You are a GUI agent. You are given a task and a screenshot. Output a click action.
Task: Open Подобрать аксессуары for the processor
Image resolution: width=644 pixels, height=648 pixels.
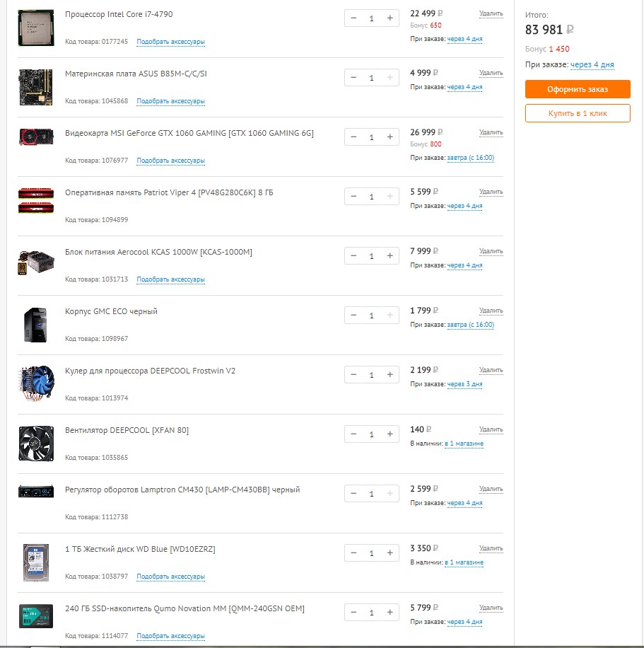pyautogui.click(x=170, y=42)
